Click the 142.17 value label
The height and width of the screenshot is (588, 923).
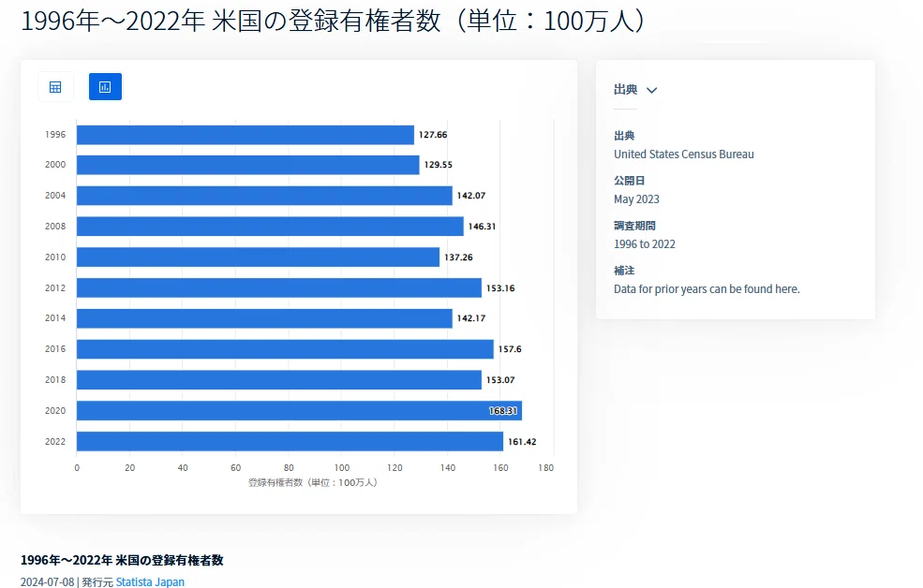[471, 318]
